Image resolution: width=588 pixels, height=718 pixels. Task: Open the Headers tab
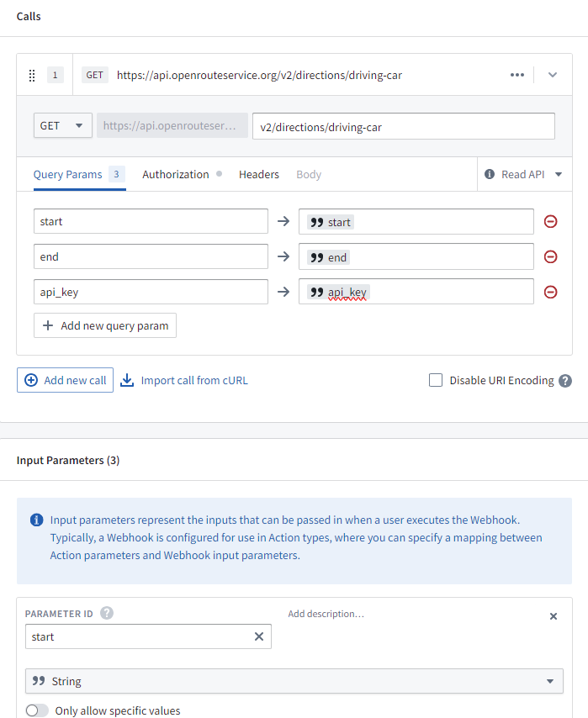click(258, 174)
